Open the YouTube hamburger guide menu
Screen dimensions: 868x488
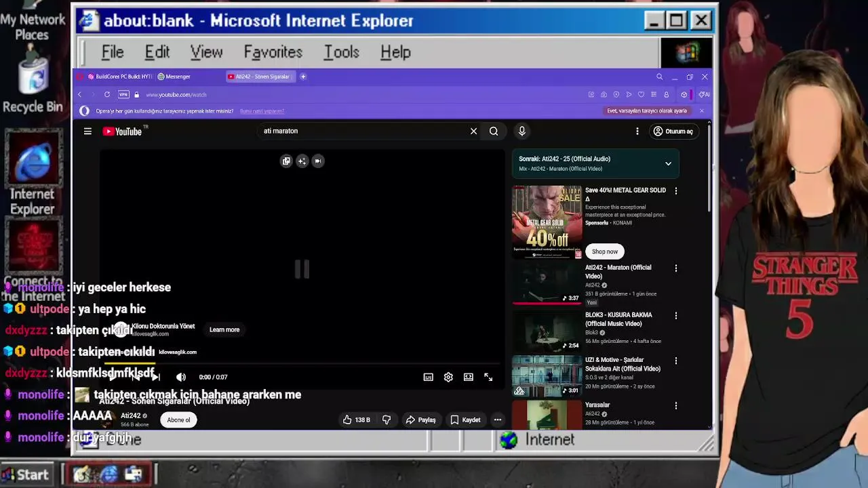(87, 131)
